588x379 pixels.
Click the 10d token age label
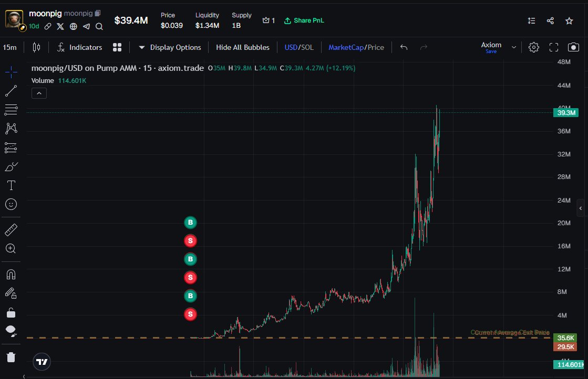[34, 26]
